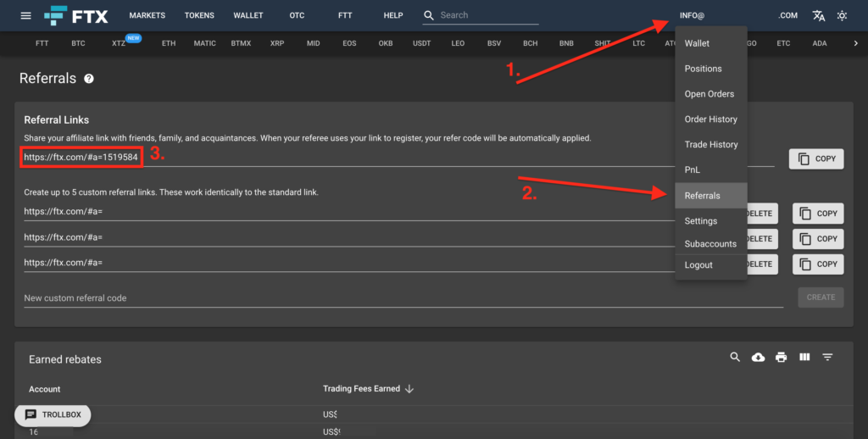The height and width of the screenshot is (439, 868).
Task: Search earned rebates with magnifier icon
Action: [x=735, y=357]
